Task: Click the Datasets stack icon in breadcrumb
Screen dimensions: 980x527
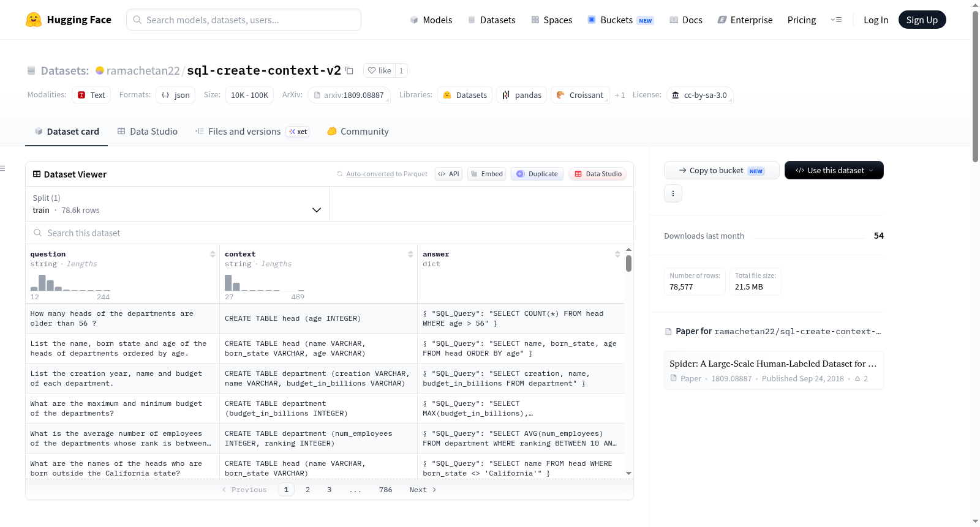Action: 31,70
